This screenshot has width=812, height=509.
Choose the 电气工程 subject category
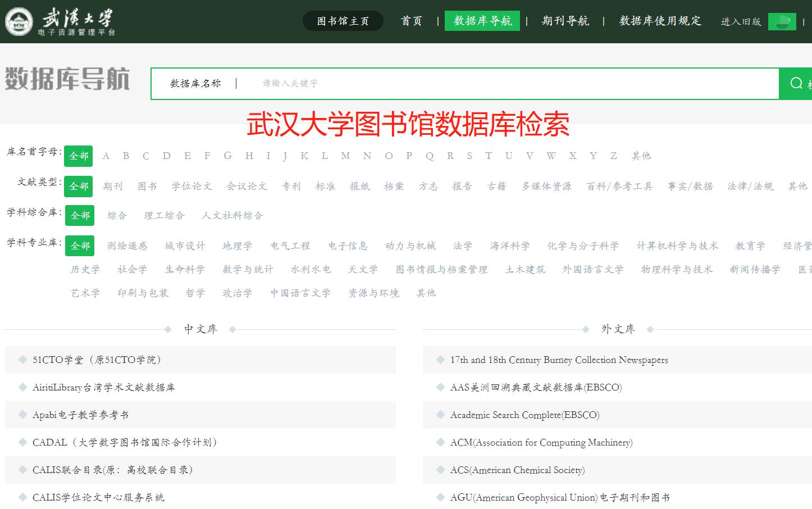pos(290,246)
